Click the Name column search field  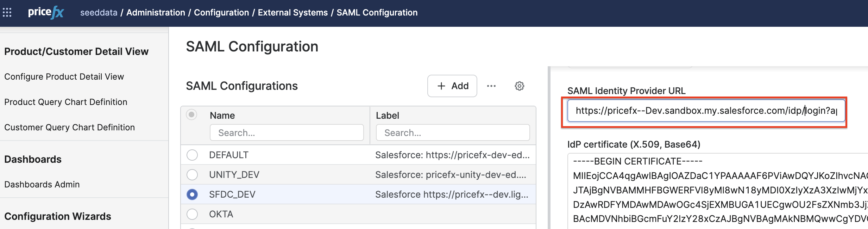tap(287, 133)
